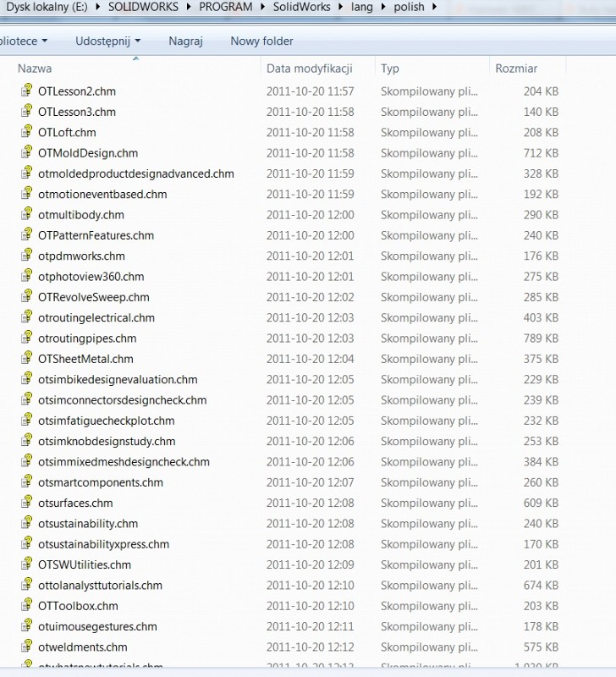
Task: Click the otpdmworks.chm file icon
Action: coord(27,255)
